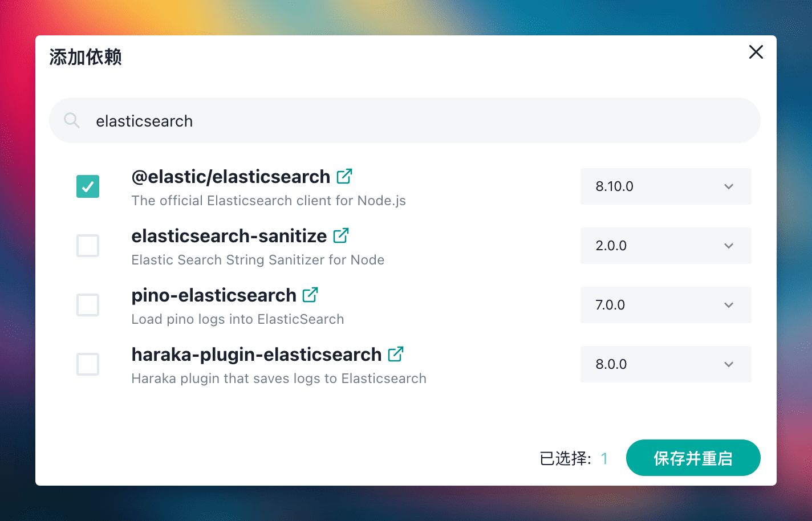The width and height of the screenshot is (812, 521).
Task: Check the elasticsearch-sanitize checkbox
Action: click(88, 246)
